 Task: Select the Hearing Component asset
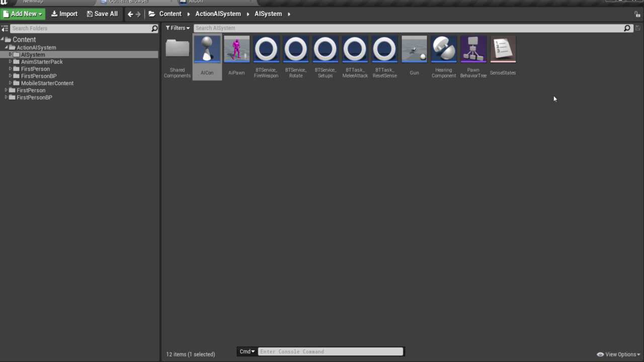tap(444, 57)
